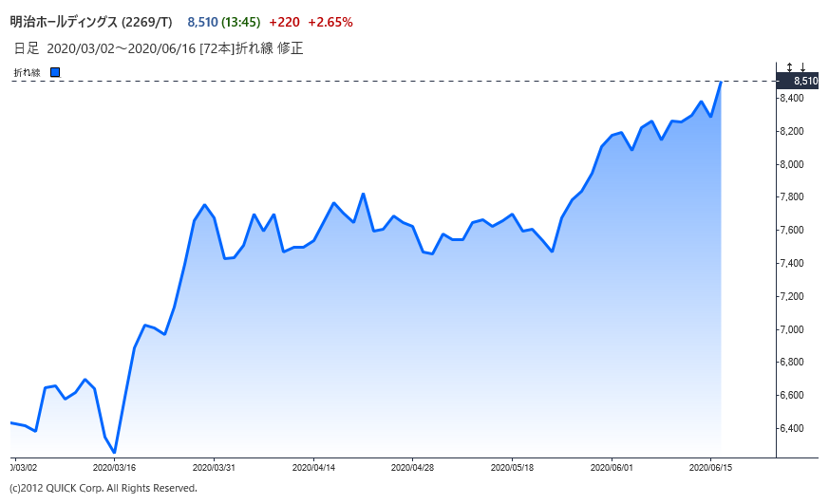Click the 2020/05/18 date axis label

click(x=513, y=468)
